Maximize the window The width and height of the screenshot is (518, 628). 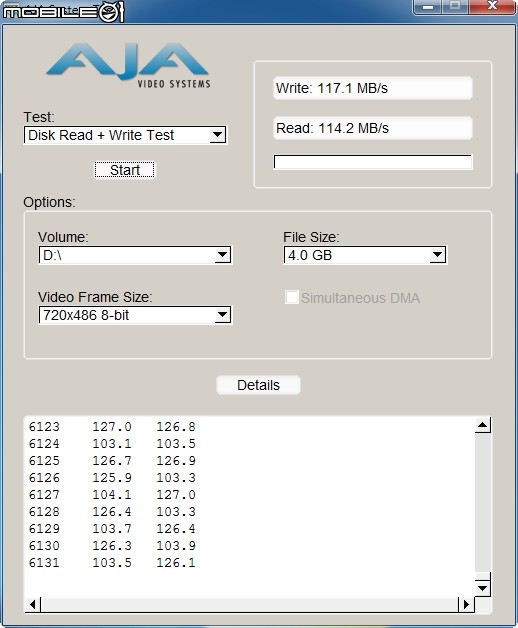tap(455, 7)
